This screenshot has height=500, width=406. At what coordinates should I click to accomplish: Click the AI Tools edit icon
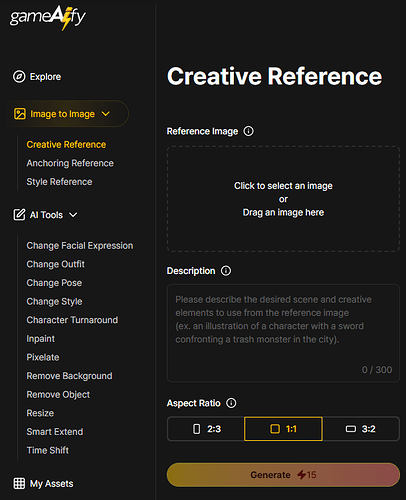[x=19, y=215]
